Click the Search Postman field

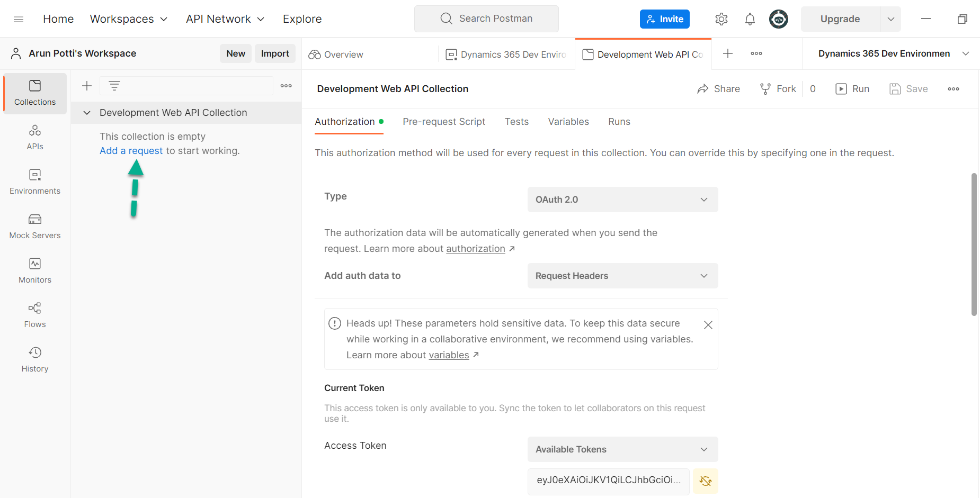click(486, 18)
